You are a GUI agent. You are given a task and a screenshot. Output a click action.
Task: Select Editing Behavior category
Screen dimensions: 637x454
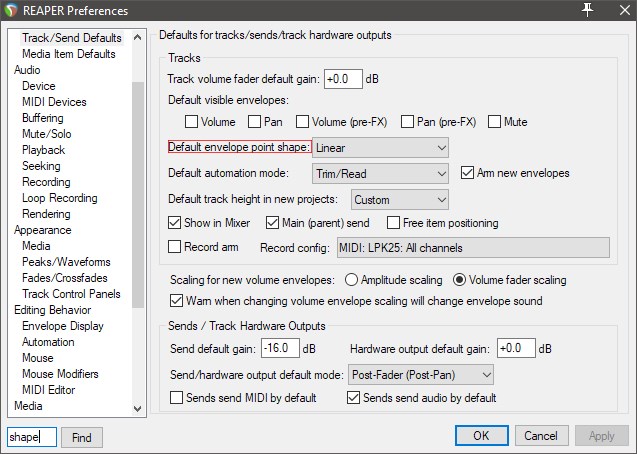[52, 310]
